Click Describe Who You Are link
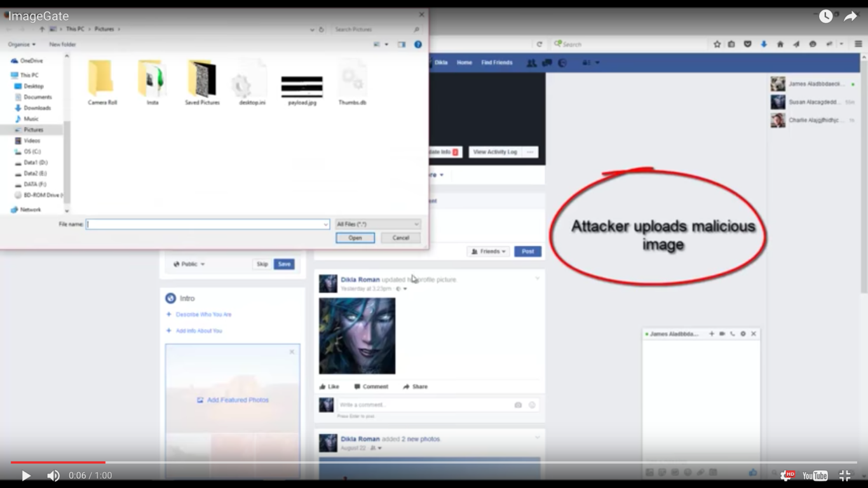Screen dimensions: 868x488 [x=203, y=315]
